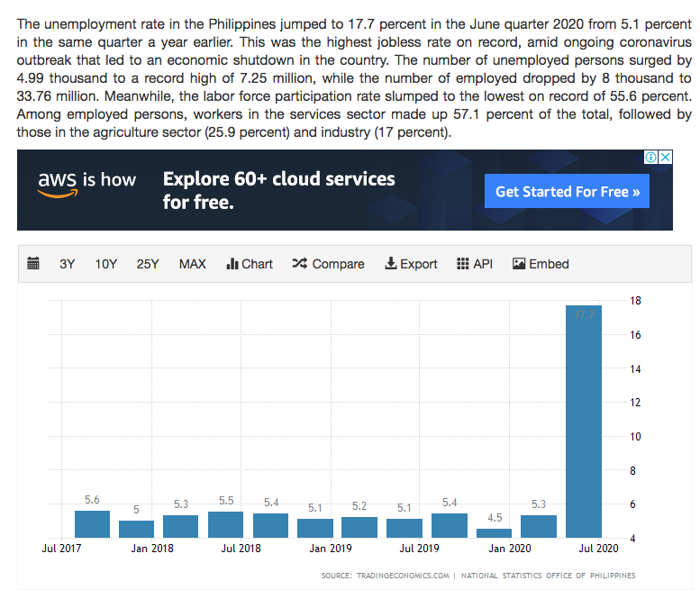Click the Jan 2018 axis label
This screenshot has width=700, height=590.
[152, 548]
